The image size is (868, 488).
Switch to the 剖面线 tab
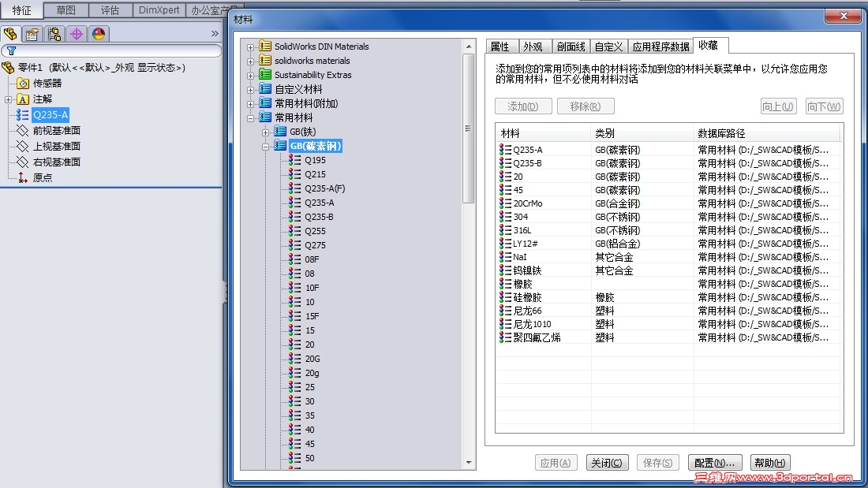click(x=571, y=47)
